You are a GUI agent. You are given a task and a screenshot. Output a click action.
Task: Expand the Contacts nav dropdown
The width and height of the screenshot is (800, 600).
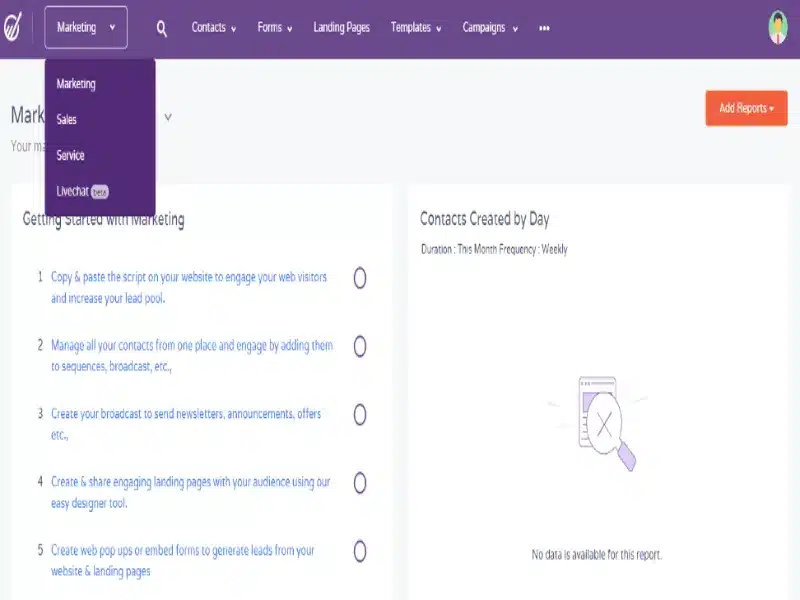(x=214, y=28)
